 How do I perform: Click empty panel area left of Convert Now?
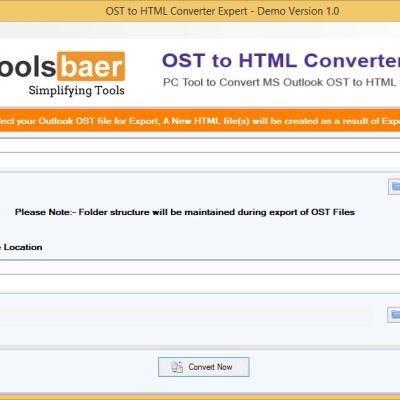[x=78, y=367]
